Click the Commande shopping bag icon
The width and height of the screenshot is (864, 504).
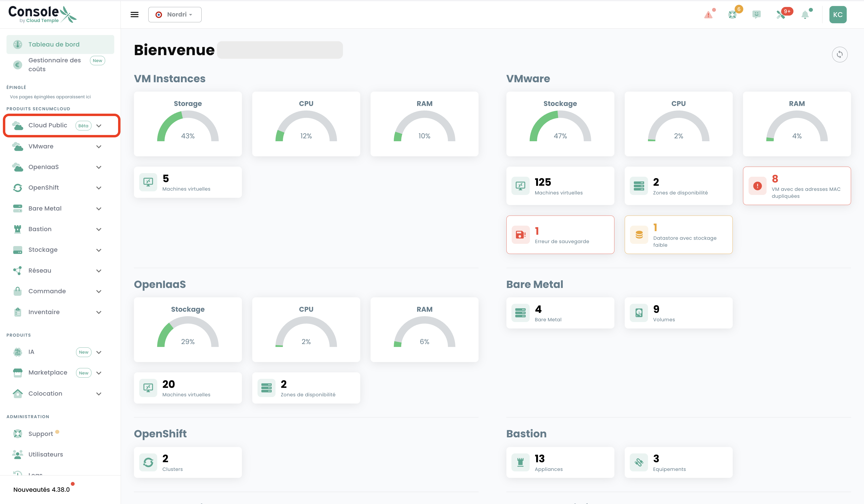18,291
